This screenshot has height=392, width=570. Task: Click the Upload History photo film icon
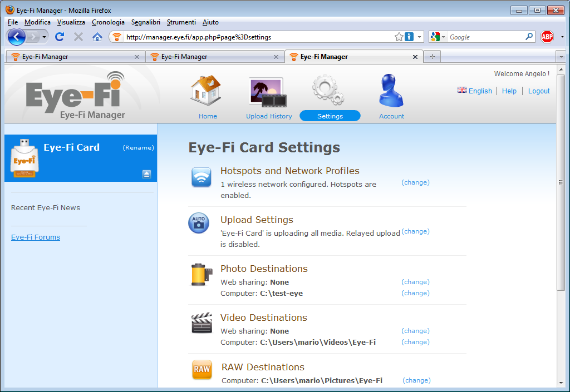[x=268, y=92]
